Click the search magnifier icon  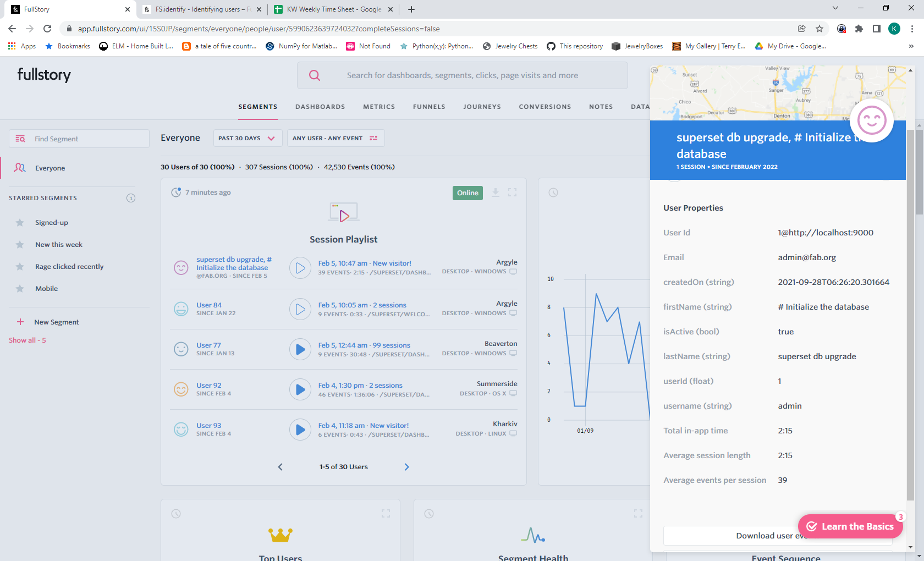[x=315, y=75]
